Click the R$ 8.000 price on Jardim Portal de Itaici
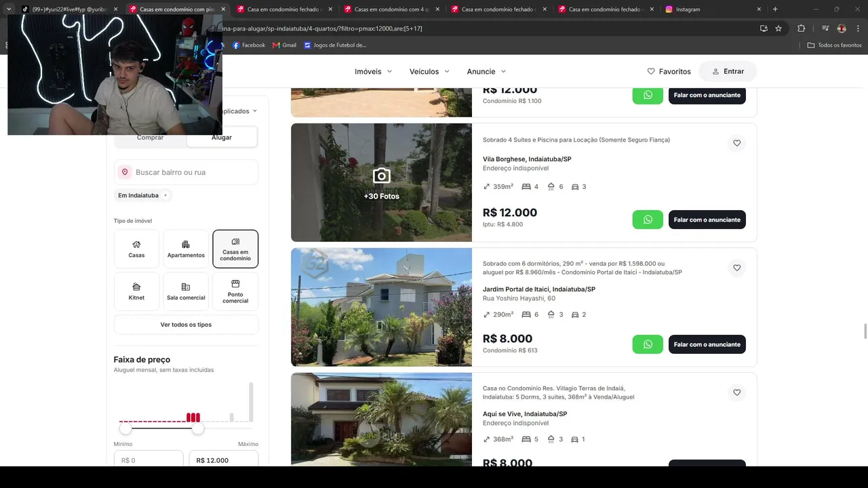 (x=507, y=339)
